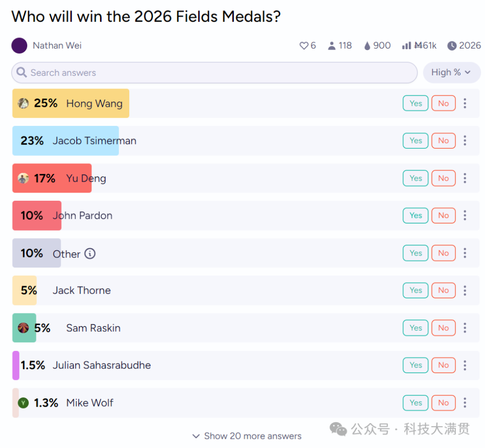This screenshot has height=448, width=485.
Task: Bet Yes on John Pardon
Action: (x=415, y=215)
